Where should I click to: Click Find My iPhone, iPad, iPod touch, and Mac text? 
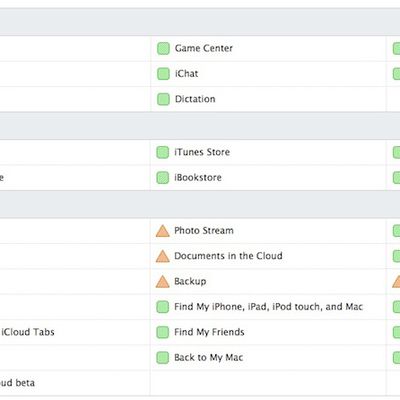coord(268,307)
